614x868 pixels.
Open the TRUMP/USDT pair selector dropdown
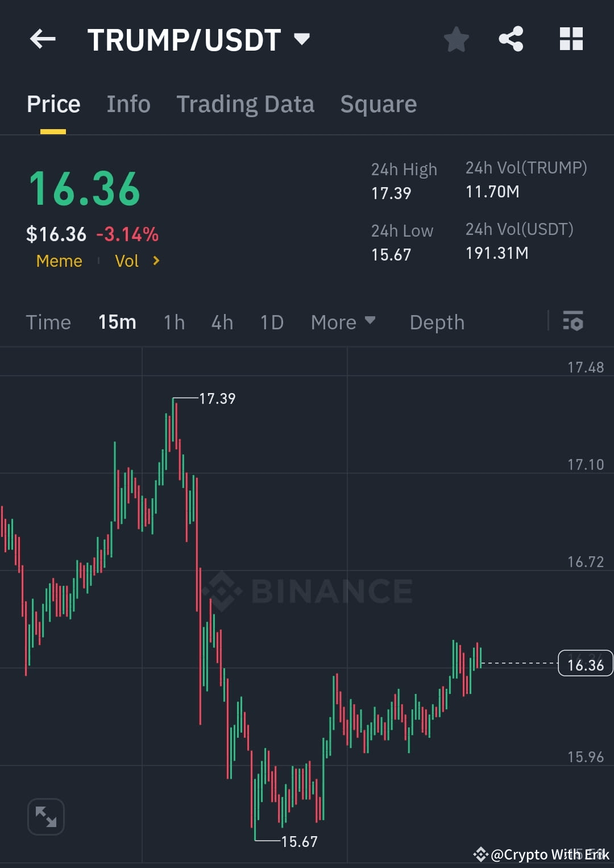[x=302, y=39]
